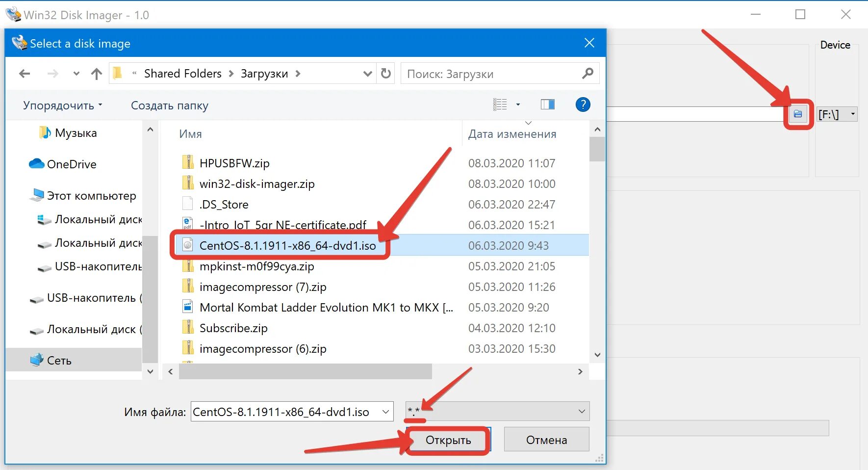Select file win32-disk-imager.zip
This screenshot has width=868, height=470.
[257, 184]
